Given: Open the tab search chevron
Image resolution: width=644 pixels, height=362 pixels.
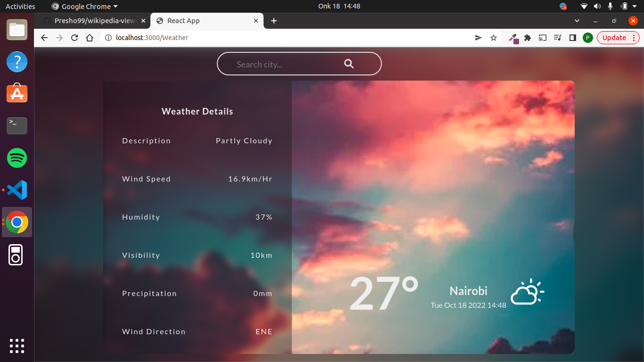Looking at the screenshot, I should [577, 21].
